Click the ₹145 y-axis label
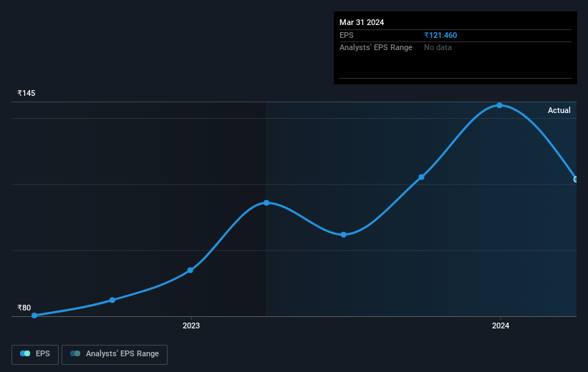This screenshot has width=588, height=372. tap(26, 93)
